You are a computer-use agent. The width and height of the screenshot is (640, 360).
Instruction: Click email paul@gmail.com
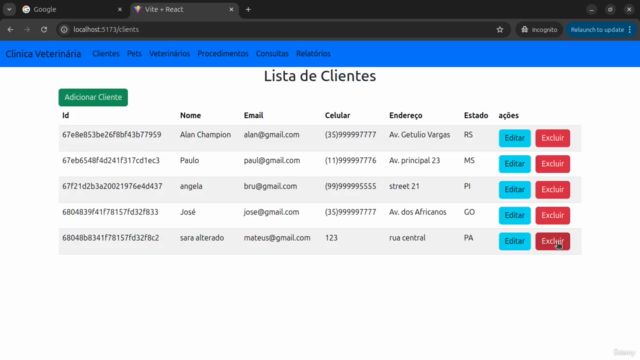pyautogui.click(x=272, y=160)
